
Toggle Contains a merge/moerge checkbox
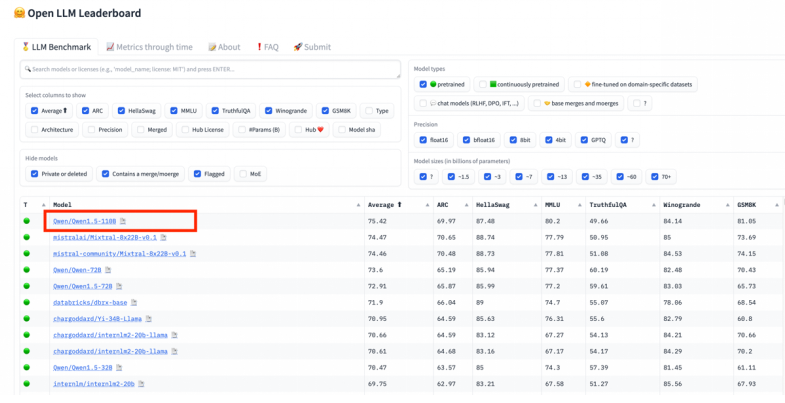[105, 174]
